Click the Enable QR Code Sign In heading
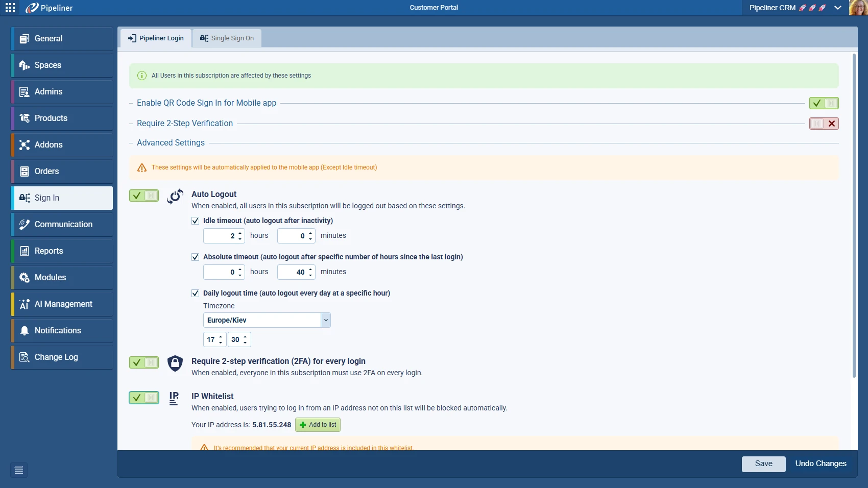This screenshot has width=868, height=488. click(x=206, y=103)
